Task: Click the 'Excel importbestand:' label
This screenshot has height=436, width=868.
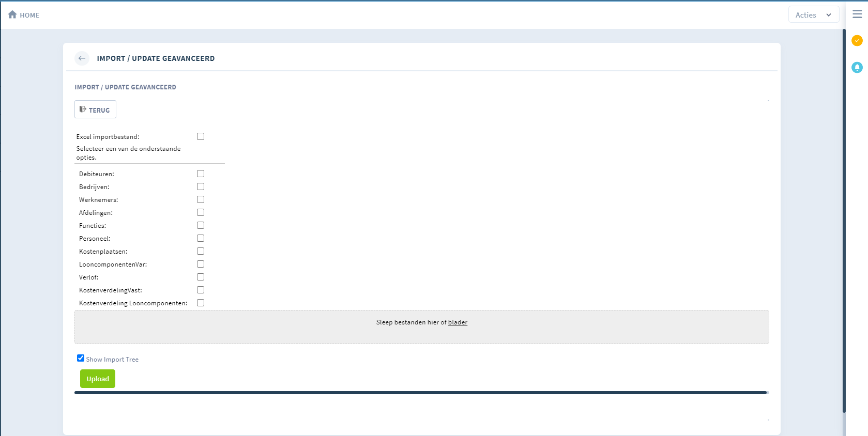Action: coord(108,137)
